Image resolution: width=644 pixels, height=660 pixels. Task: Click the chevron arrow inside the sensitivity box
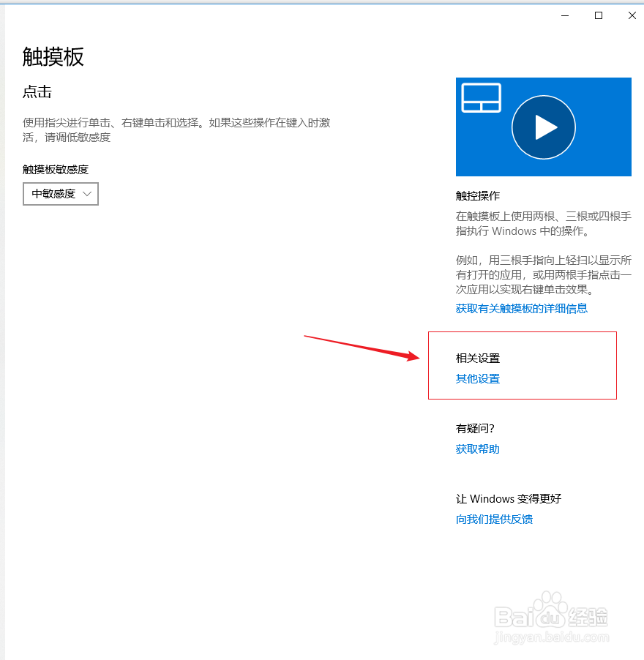click(86, 193)
